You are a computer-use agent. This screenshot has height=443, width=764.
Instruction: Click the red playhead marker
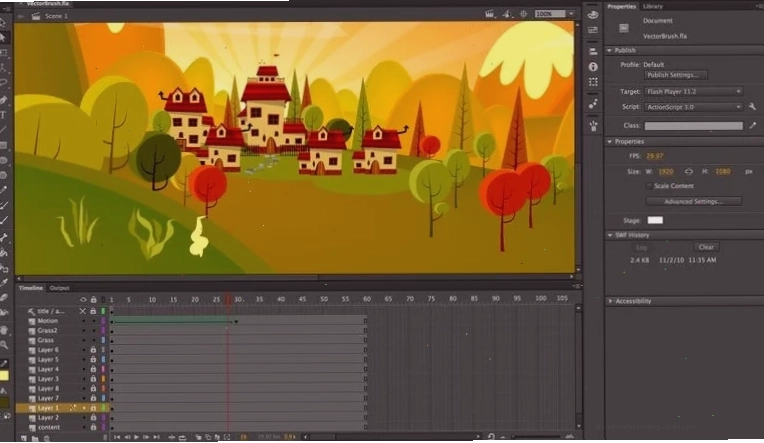coord(228,298)
